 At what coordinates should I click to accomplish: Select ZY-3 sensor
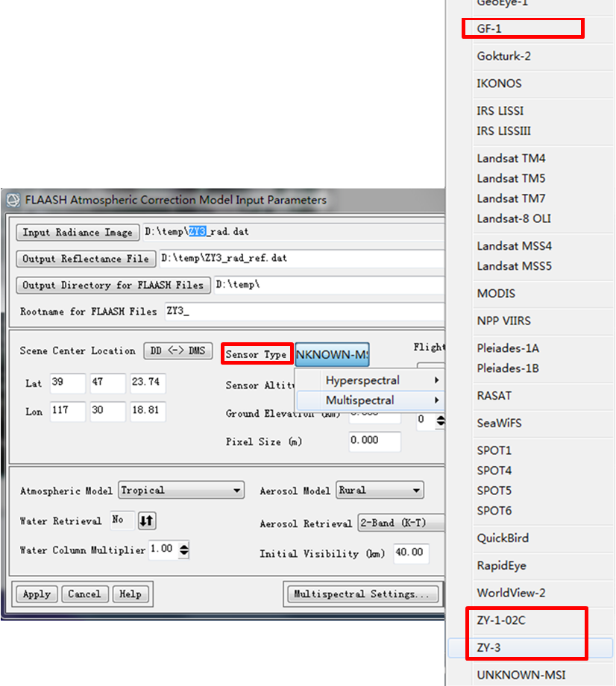[x=530, y=648]
